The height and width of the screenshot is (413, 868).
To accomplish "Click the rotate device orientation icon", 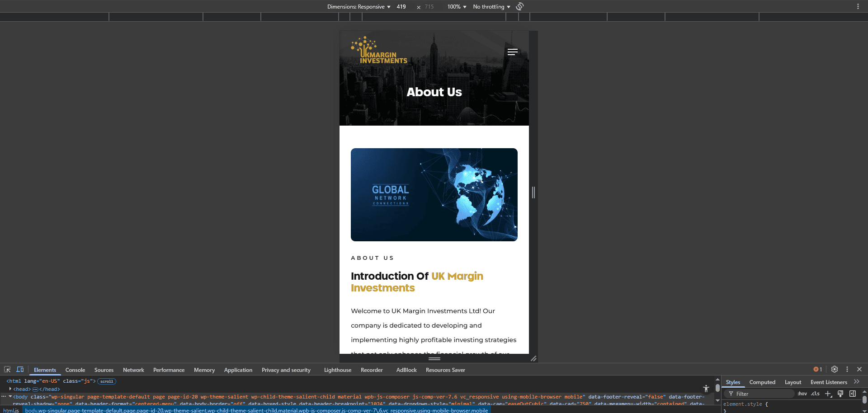I will pyautogui.click(x=520, y=6).
